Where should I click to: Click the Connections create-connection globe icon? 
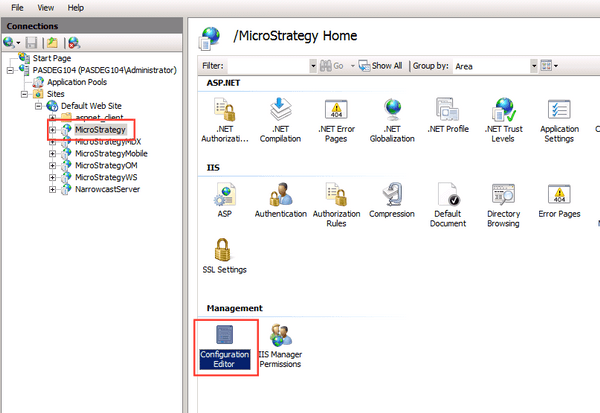coord(9,42)
